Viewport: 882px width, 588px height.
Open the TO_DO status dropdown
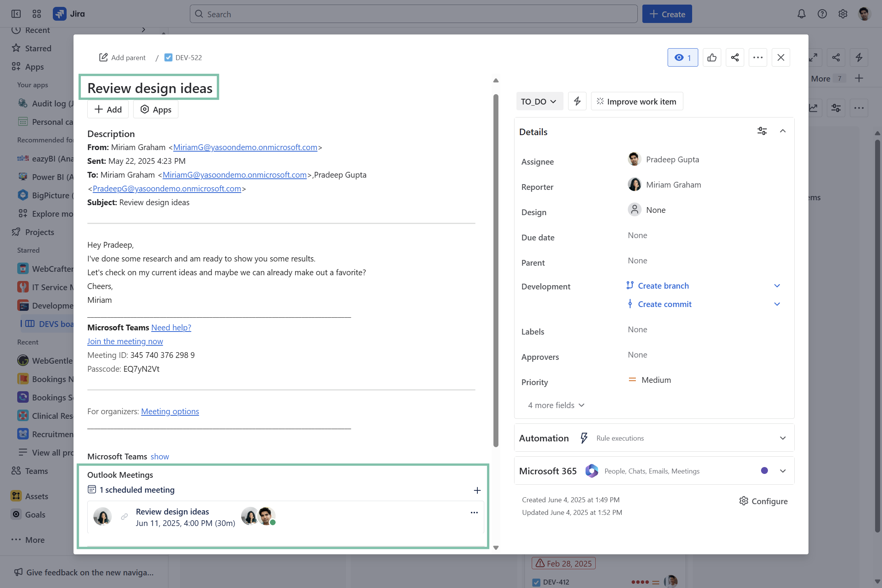tap(539, 101)
